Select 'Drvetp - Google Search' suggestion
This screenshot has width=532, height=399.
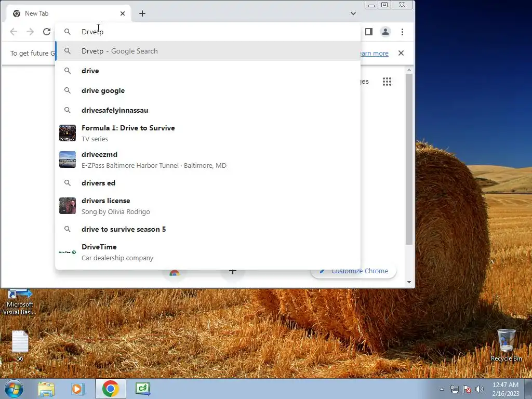tap(208, 51)
